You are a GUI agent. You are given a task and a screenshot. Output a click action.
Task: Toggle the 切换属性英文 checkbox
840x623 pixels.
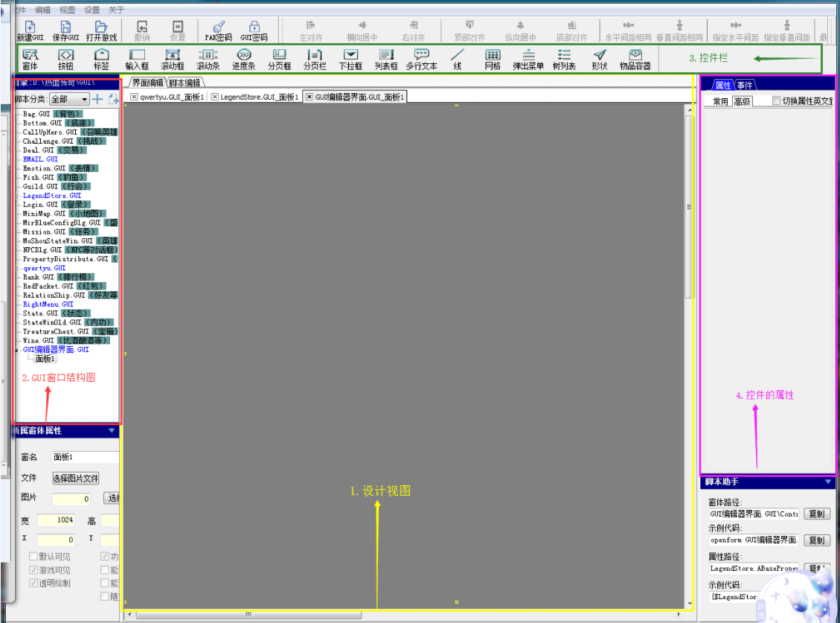777,101
